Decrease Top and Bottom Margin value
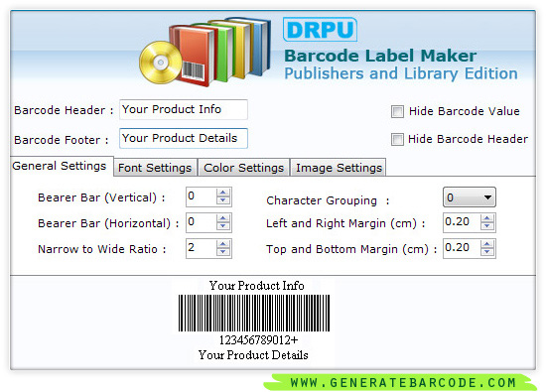The image size is (546, 392). point(487,252)
